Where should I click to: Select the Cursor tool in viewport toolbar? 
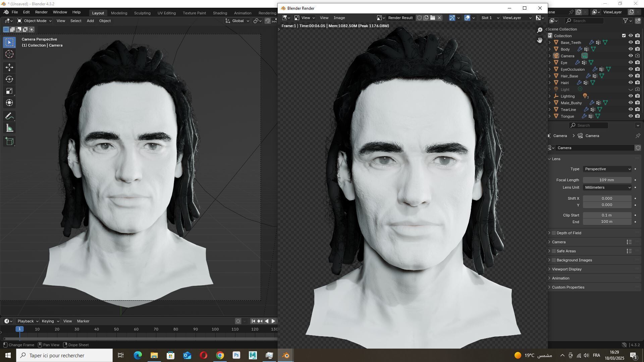[x=9, y=54]
